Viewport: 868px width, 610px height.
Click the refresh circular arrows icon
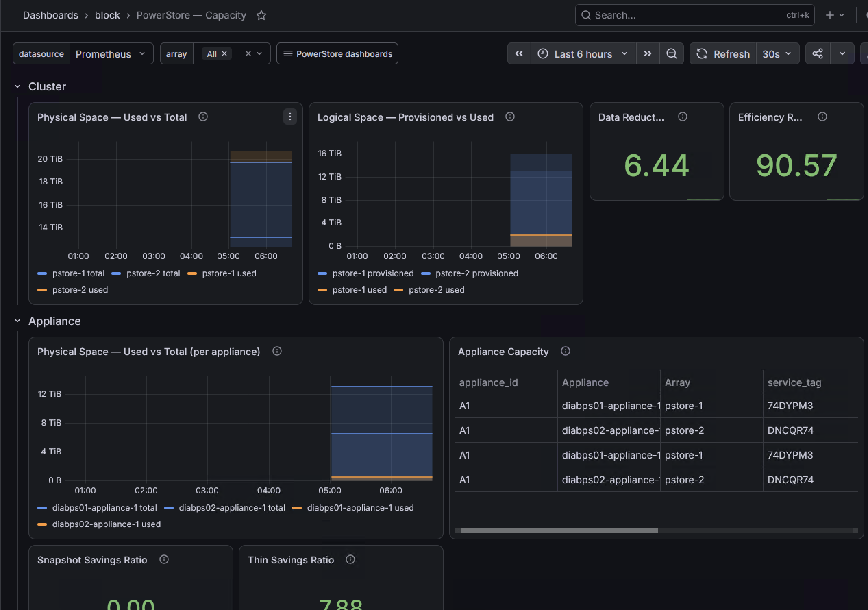[702, 54]
